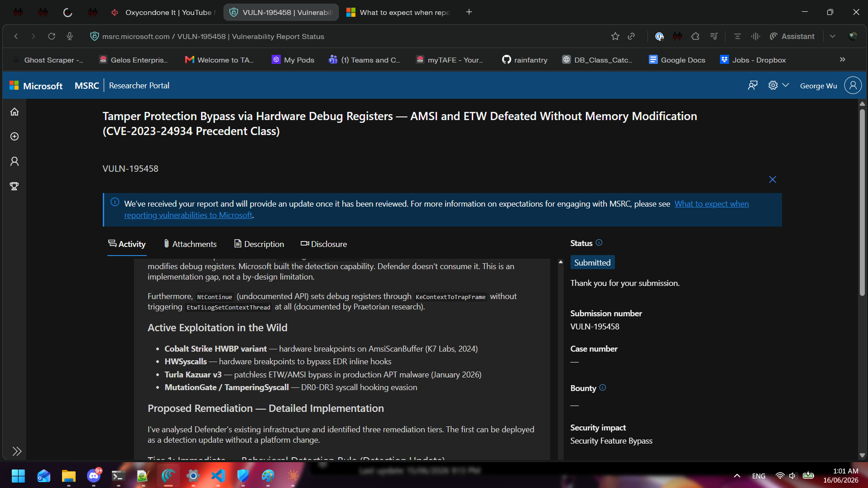The width and height of the screenshot is (868, 488).
Task: Click the George Wu account avatar
Action: point(853,85)
